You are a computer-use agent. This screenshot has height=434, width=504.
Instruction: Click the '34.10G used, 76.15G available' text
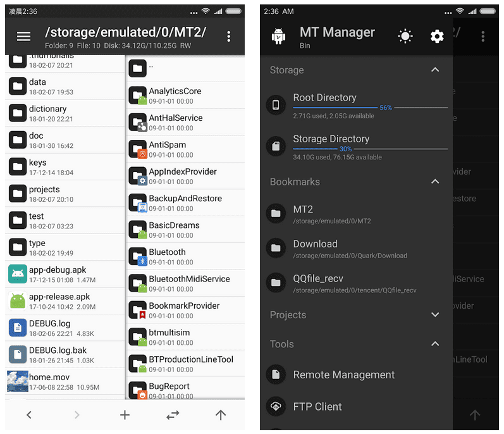click(337, 157)
